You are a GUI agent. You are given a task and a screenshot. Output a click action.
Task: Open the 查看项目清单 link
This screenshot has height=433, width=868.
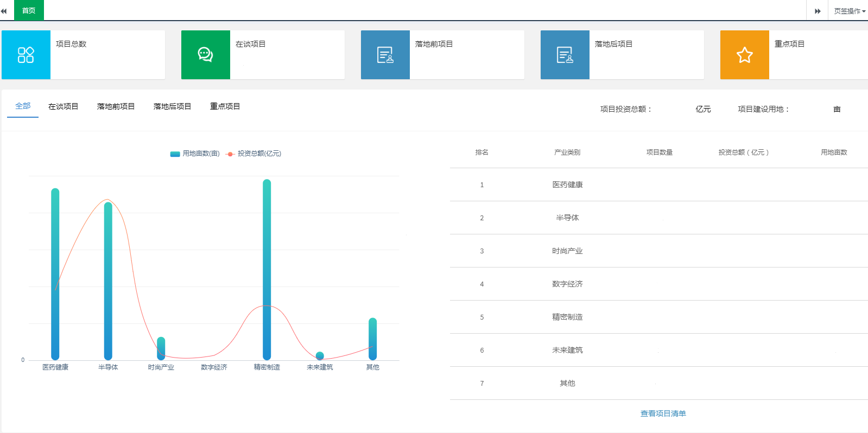[663, 413]
